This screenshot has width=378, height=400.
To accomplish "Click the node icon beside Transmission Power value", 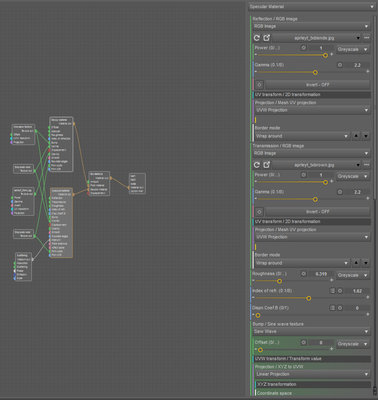I will [303, 175].
